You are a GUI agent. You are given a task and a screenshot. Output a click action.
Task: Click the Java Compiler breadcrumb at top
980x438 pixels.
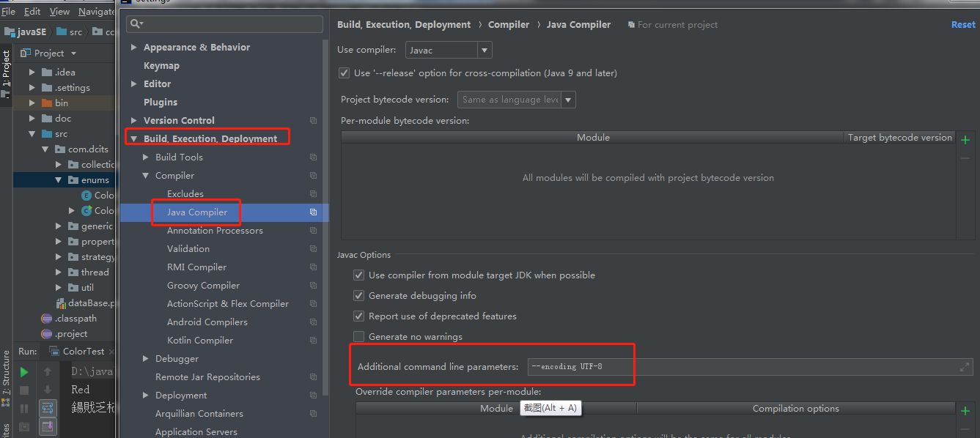pyautogui.click(x=578, y=24)
